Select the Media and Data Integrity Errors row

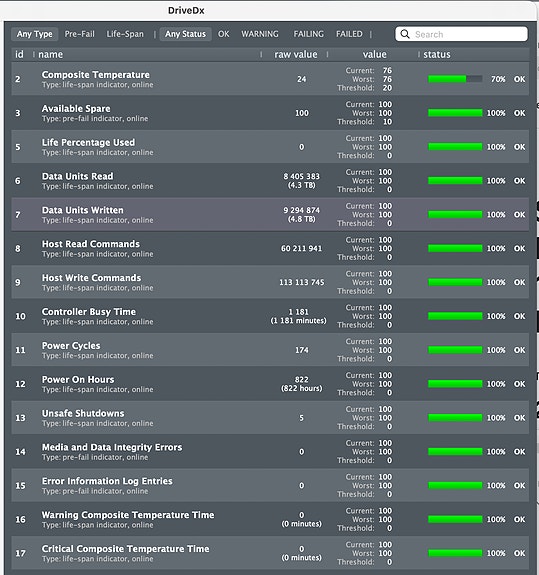(x=270, y=452)
